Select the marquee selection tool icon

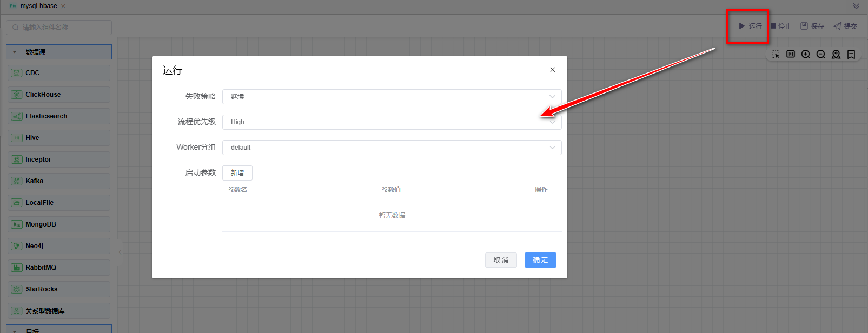tap(776, 55)
